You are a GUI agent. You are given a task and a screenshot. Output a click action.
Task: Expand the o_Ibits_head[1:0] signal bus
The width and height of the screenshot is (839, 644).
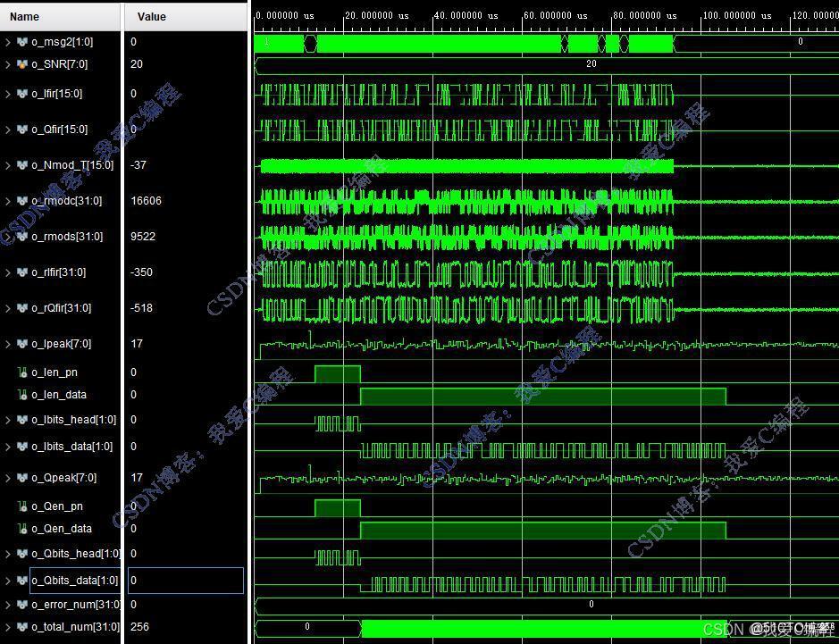tap(7, 420)
